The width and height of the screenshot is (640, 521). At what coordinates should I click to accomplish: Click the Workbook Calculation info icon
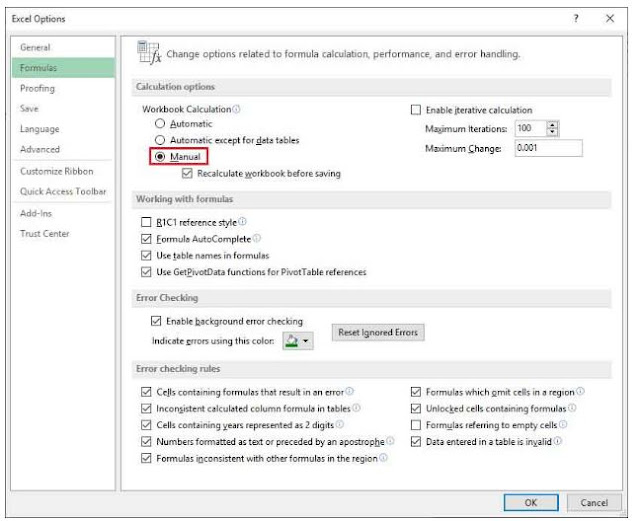pyautogui.click(x=236, y=109)
